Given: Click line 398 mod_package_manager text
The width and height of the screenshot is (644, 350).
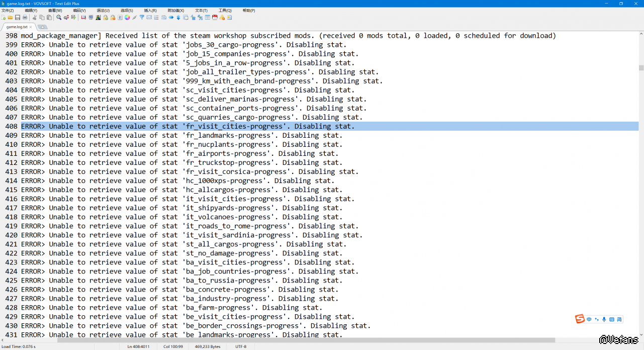Looking at the screenshot, I should 289,36.
